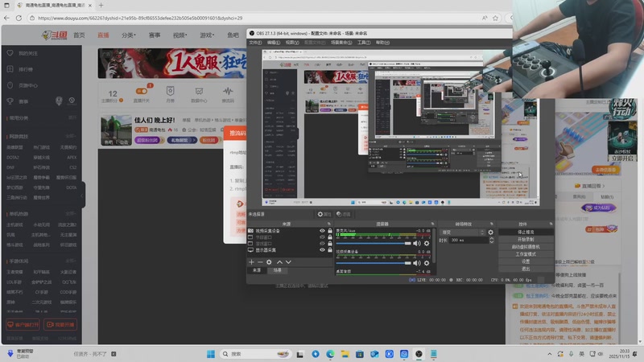Click the 工作室模式 studio mode button
This screenshot has width=644, height=362.
tap(526, 254)
